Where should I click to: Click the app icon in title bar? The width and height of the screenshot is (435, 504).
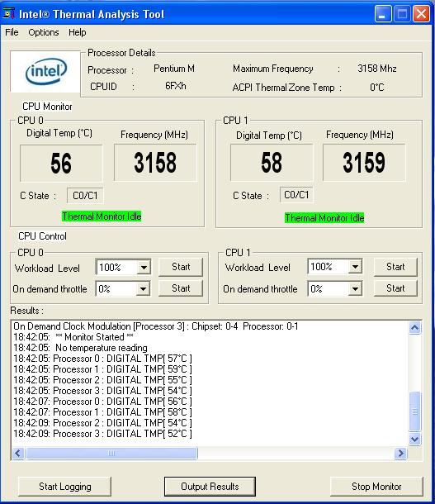point(9,14)
